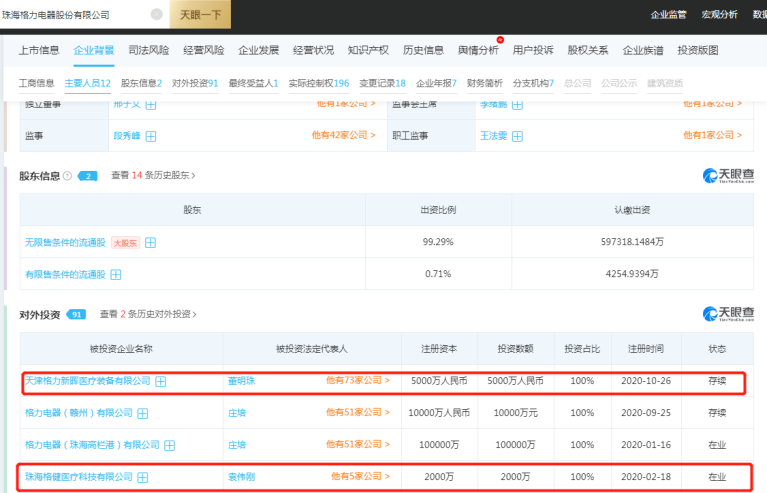Expand plus icon beside 天津格力新晖医疗装备有限公司
This screenshot has width=767, height=493.
click(160, 381)
